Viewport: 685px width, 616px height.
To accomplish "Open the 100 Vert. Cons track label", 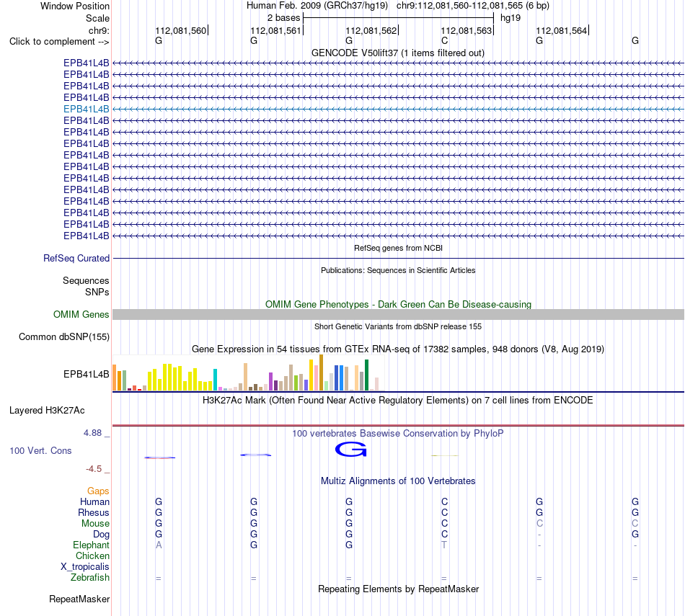I will 40,450.
